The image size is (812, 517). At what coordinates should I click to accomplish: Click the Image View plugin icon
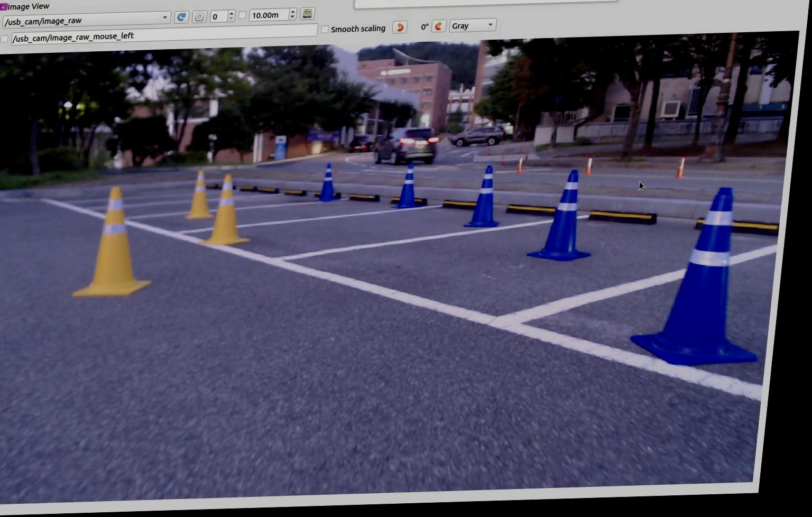click(3, 6)
